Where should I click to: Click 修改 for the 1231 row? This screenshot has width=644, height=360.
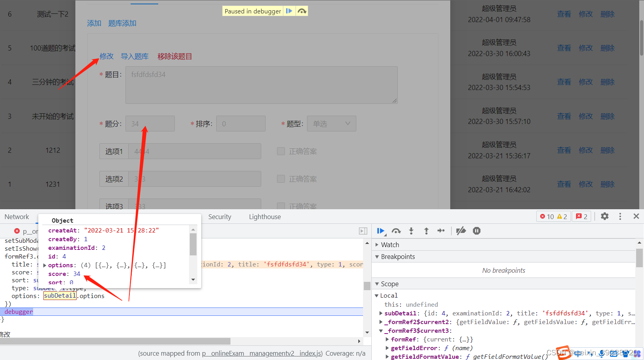tap(586, 184)
